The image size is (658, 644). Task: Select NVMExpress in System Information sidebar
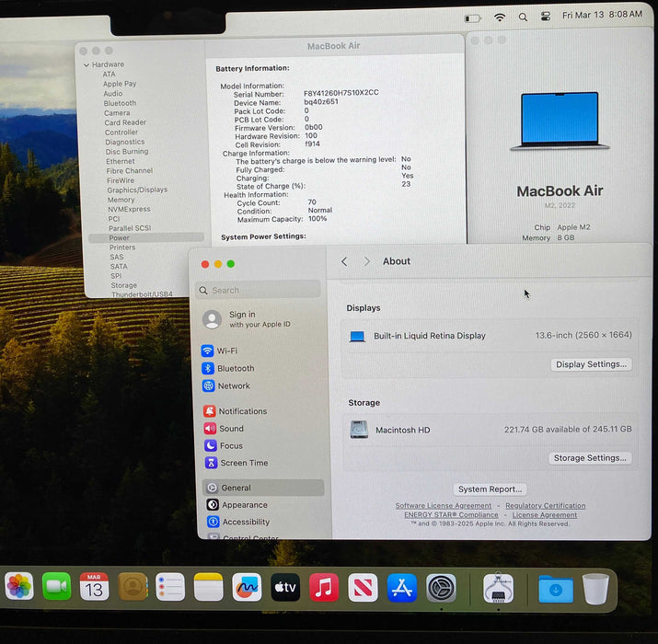[x=129, y=209]
